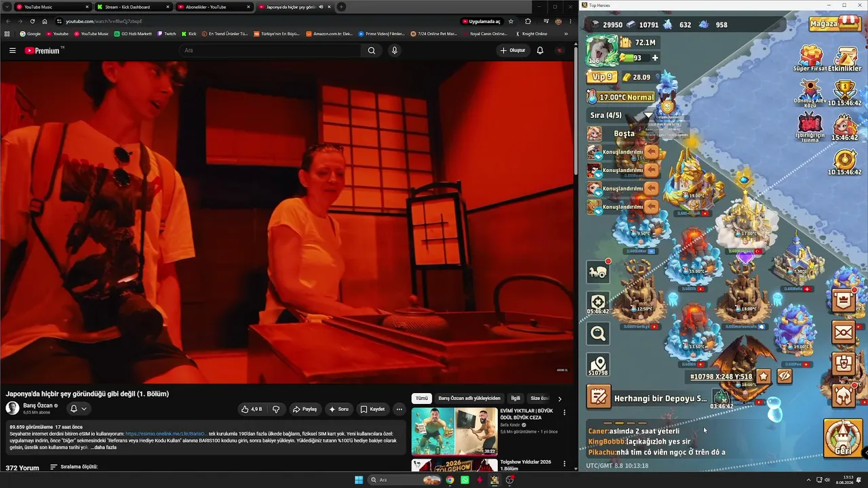The image size is (868, 488).
Task: Show more filter chips with arrow
Action: click(x=559, y=399)
